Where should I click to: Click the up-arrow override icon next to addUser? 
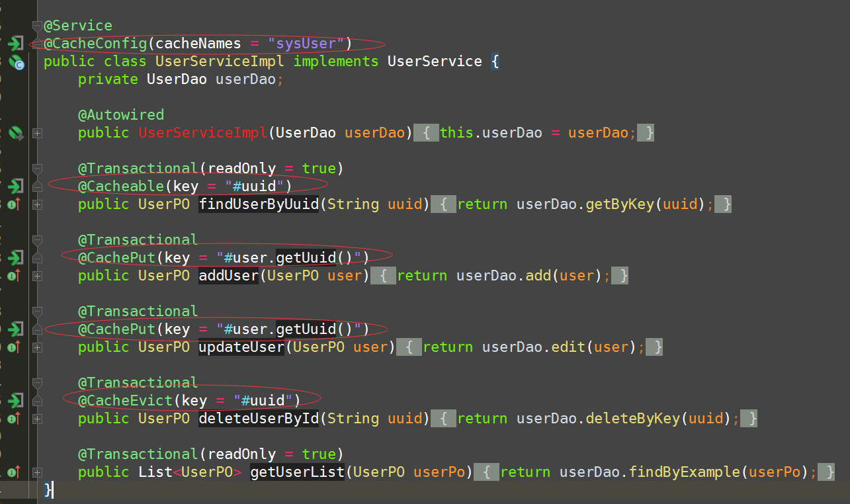pos(13,276)
